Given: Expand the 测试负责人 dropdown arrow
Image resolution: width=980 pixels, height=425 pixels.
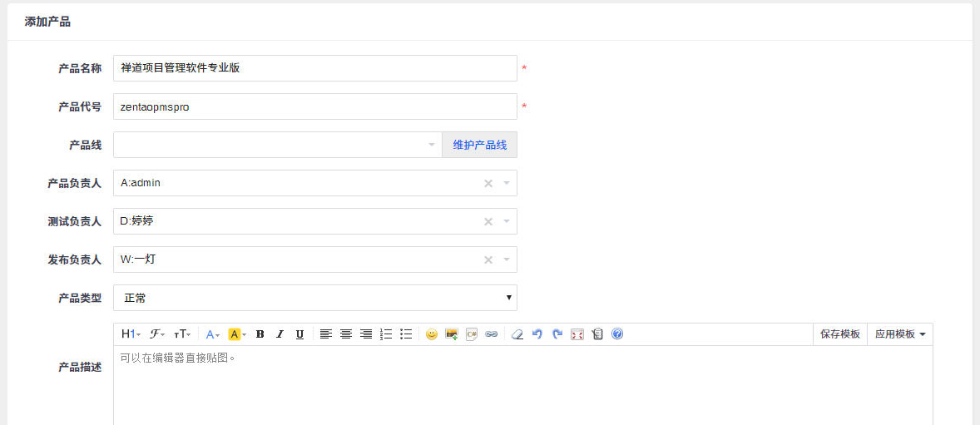Looking at the screenshot, I should pyautogui.click(x=507, y=221).
